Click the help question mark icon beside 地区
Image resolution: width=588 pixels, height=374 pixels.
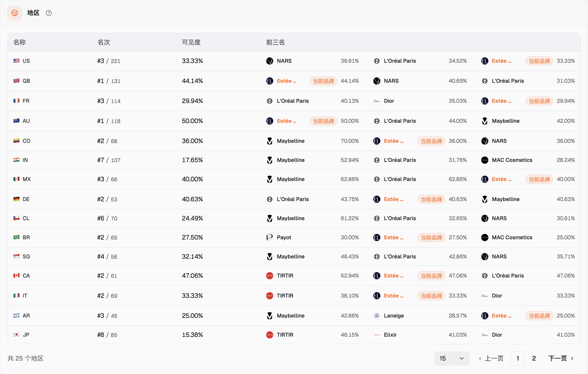coord(49,13)
